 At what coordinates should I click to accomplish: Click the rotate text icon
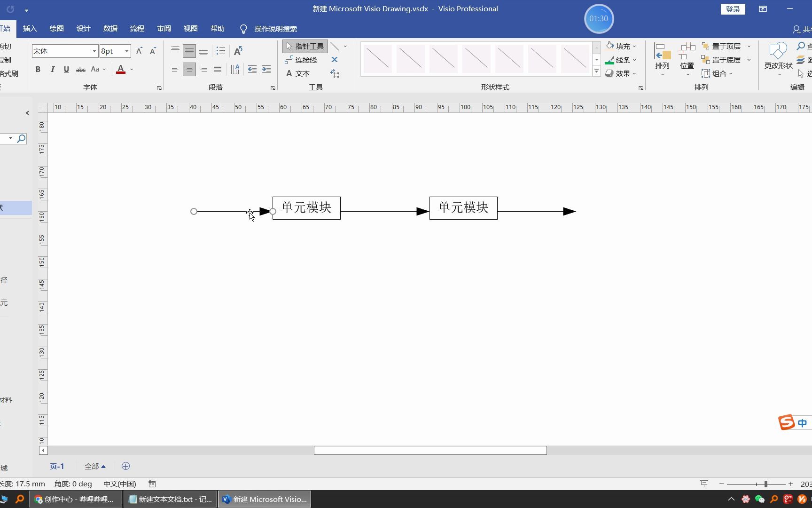tap(238, 51)
